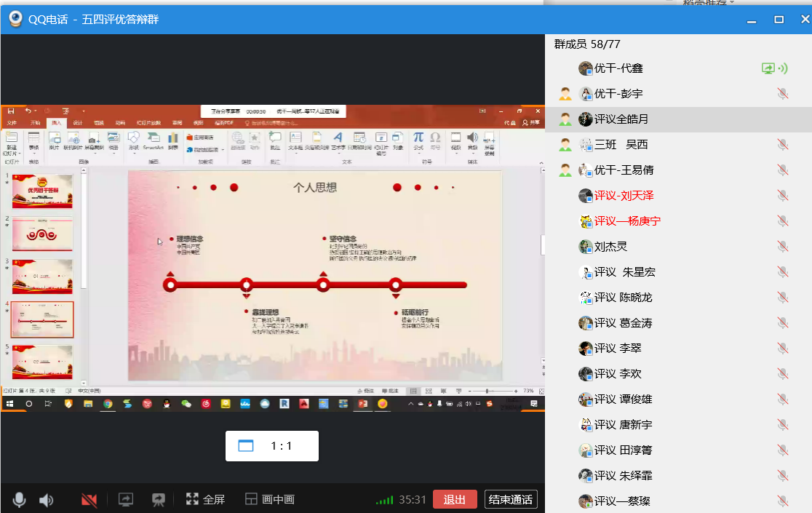Viewport: 812px width, 513px height.
Task: Click the 联机图片 online pictures icon
Action: tap(73, 141)
